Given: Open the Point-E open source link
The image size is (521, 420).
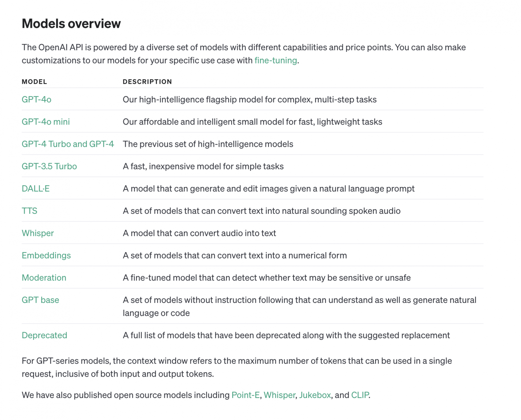Looking at the screenshot, I should (245, 395).
